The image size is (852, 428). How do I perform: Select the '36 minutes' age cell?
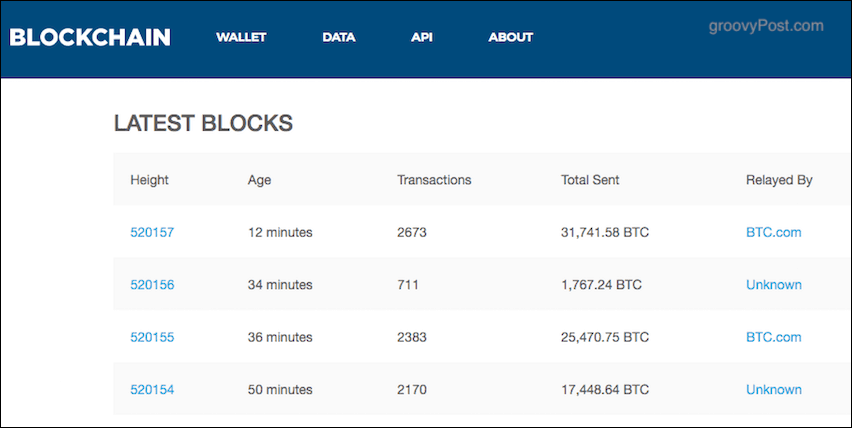click(x=280, y=337)
